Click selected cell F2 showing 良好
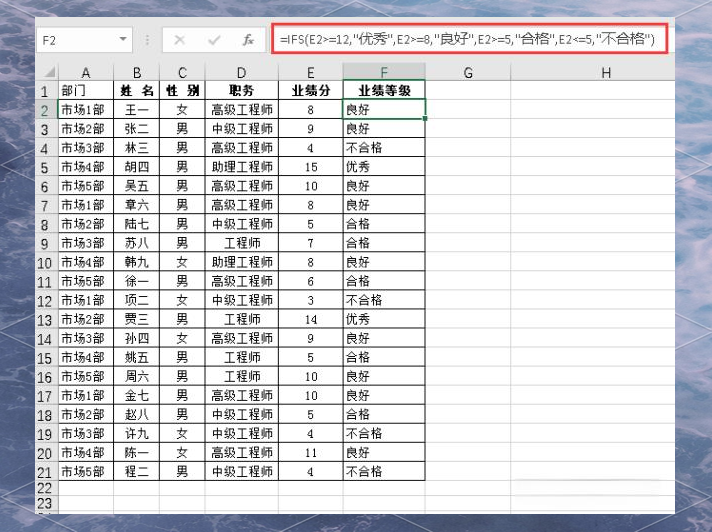The width and height of the screenshot is (712, 532). 384,109
